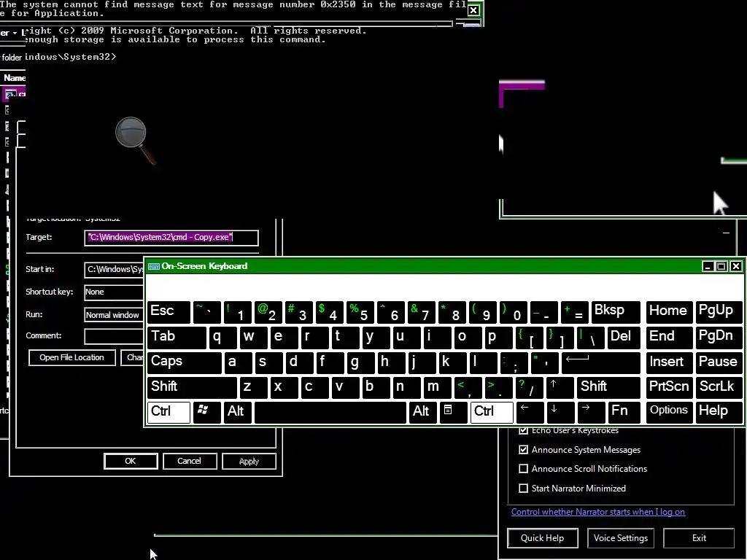Click the Pause key on On-Screen Keyboard

point(719,362)
